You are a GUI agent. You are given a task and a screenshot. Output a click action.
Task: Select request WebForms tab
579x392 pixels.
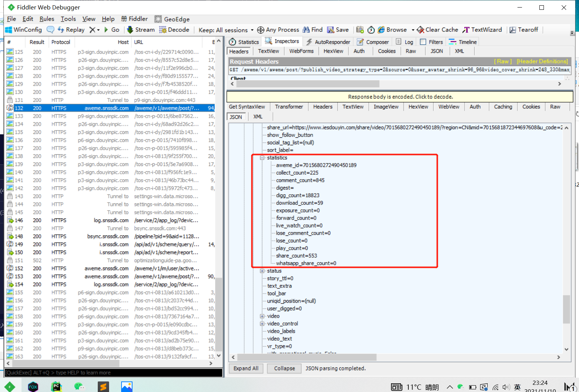point(302,51)
